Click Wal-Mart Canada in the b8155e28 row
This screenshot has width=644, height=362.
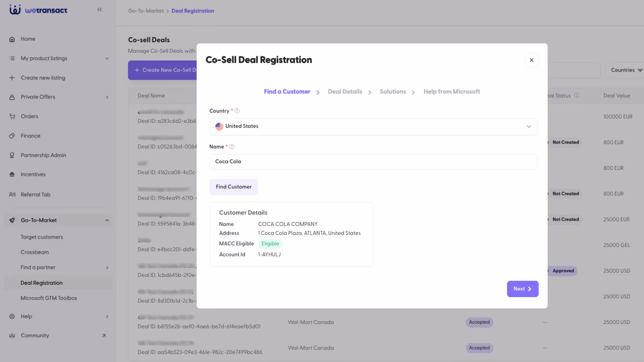point(311,322)
